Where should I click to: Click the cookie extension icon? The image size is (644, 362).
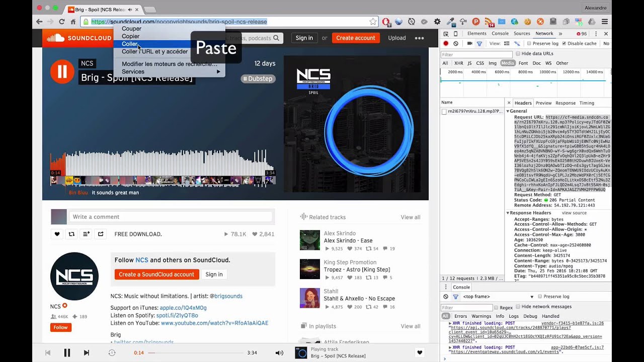click(x=527, y=22)
